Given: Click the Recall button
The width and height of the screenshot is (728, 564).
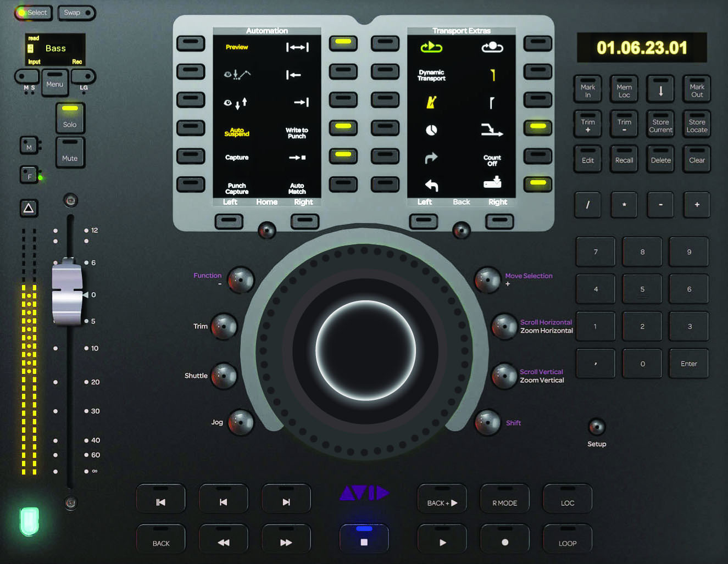Looking at the screenshot, I should click(624, 159).
